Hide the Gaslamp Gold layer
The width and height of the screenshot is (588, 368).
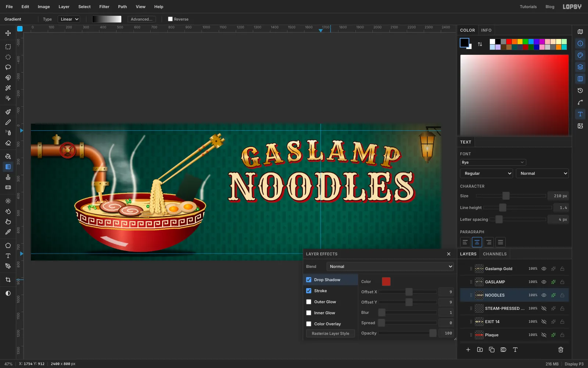pyautogui.click(x=544, y=269)
